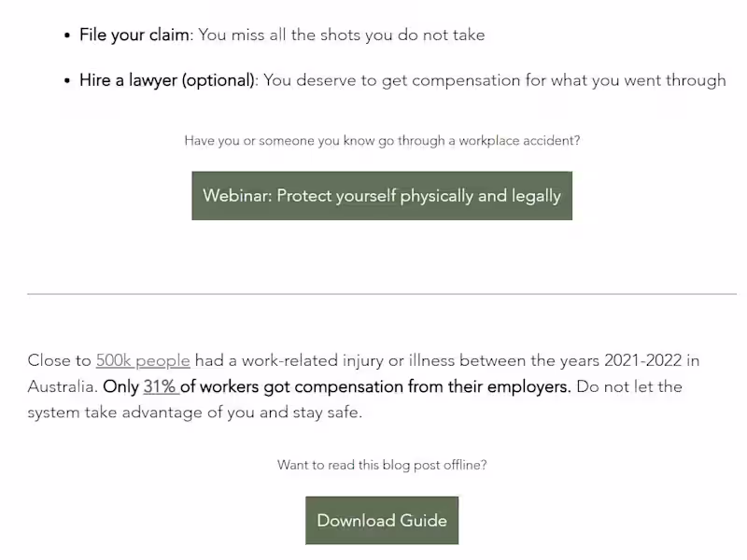Viewport: 747px width, 560px height.
Task: Click the bullet point before 'File your claim'
Action: [67, 35]
